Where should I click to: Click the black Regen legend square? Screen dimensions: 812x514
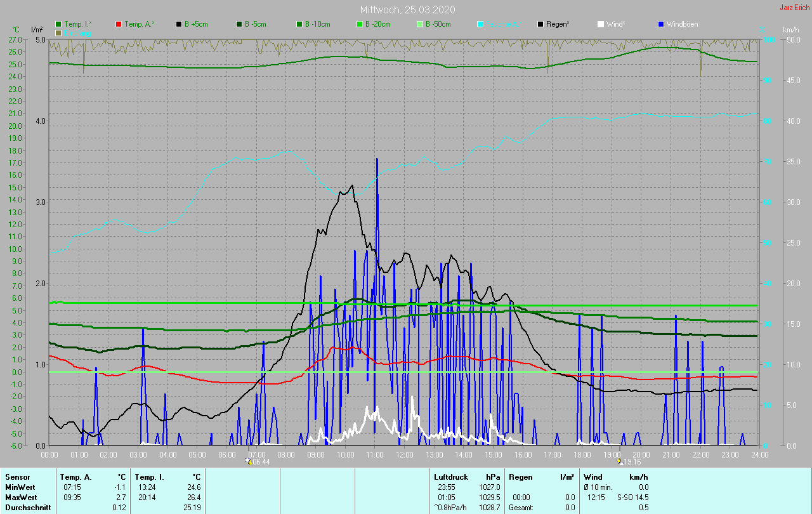[540, 24]
